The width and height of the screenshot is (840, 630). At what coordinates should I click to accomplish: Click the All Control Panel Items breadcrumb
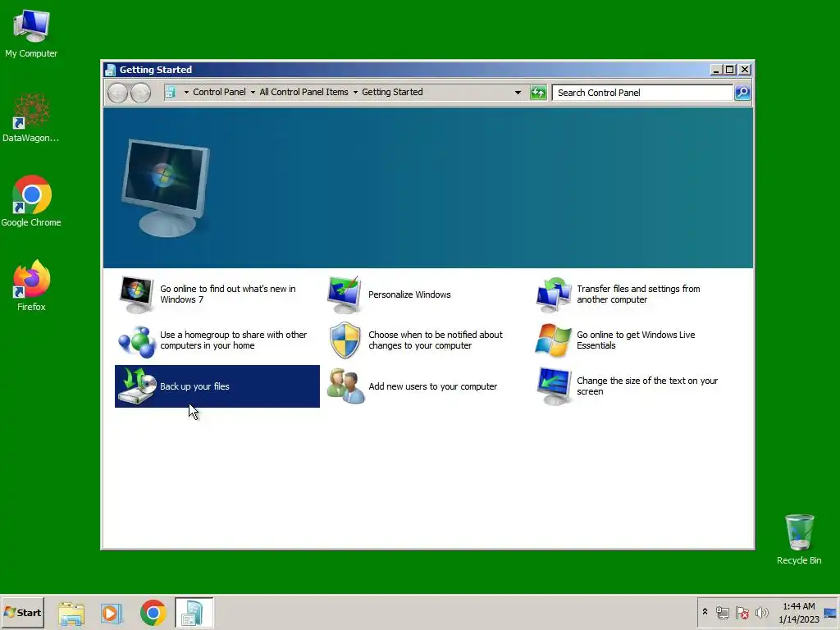click(x=304, y=92)
